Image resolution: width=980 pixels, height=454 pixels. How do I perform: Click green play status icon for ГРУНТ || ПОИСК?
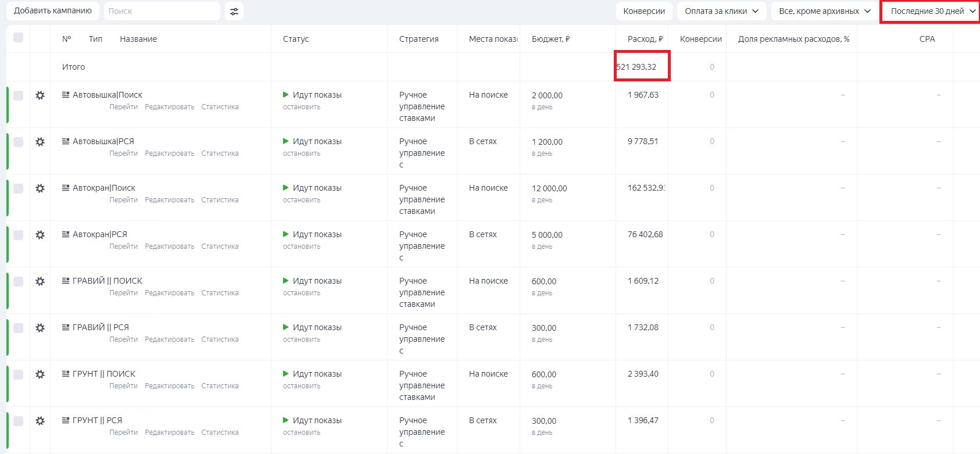click(x=285, y=374)
